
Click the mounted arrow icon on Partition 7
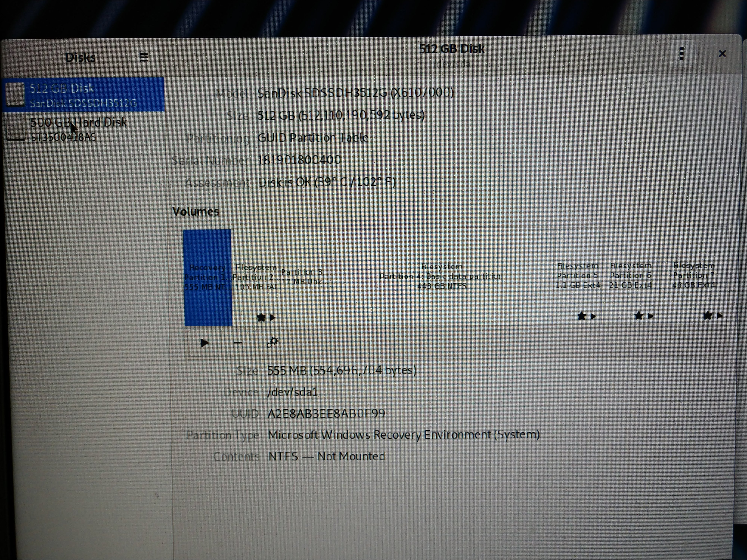719,316
